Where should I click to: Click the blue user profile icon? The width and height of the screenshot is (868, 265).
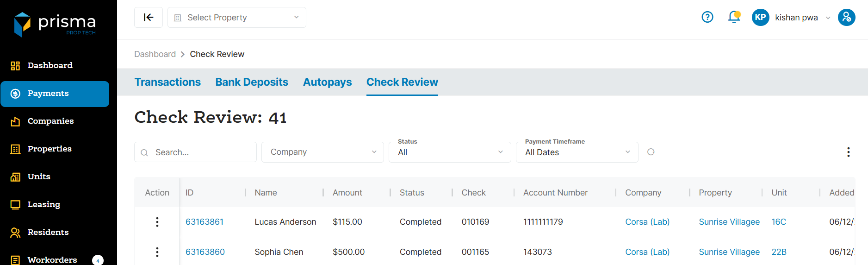[846, 18]
